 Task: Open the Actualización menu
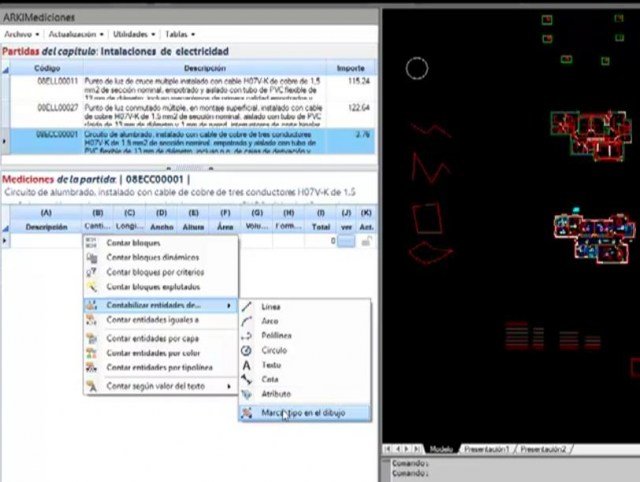pyautogui.click(x=76, y=34)
